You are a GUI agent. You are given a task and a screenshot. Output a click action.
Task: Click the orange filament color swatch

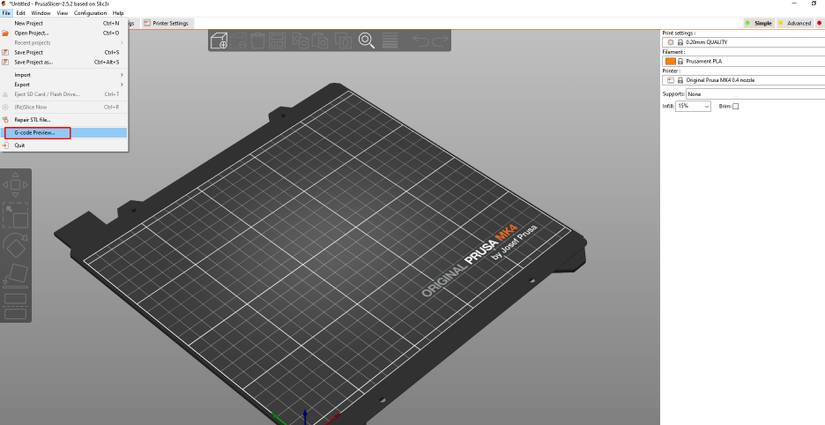pyautogui.click(x=670, y=62)
